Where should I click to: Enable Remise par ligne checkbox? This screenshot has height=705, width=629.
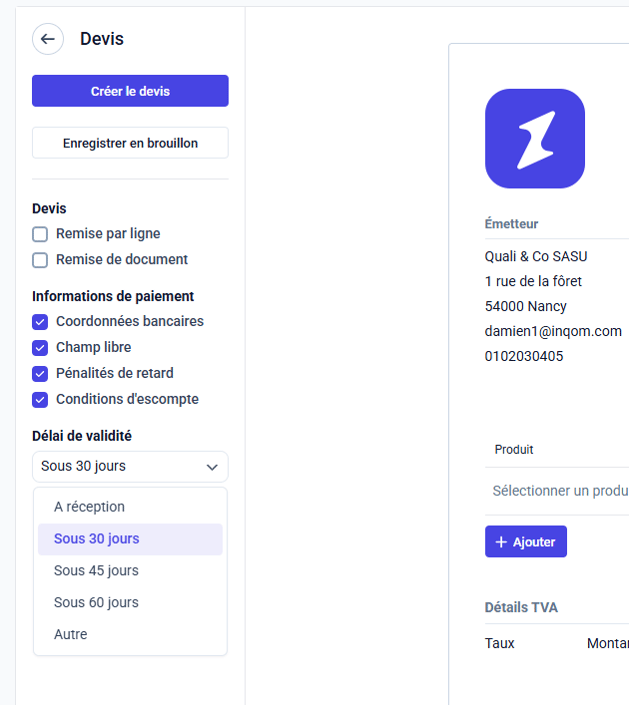click(x=40, y=234)
